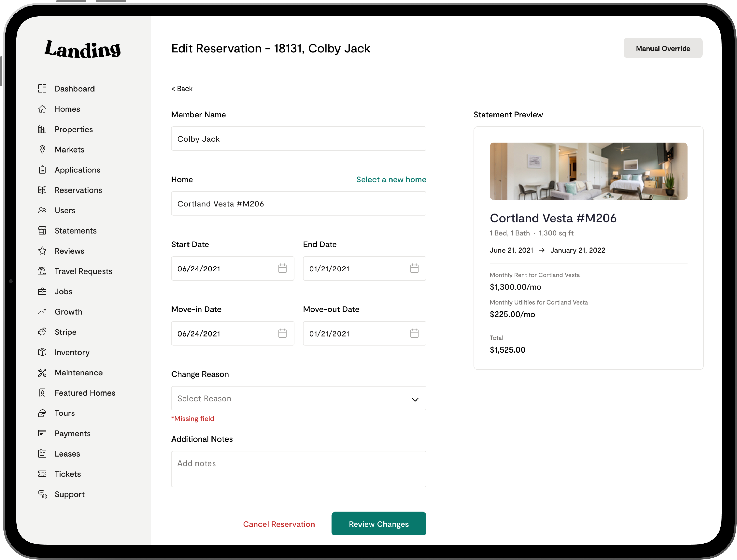Open the Statements sidebar item

75,231
